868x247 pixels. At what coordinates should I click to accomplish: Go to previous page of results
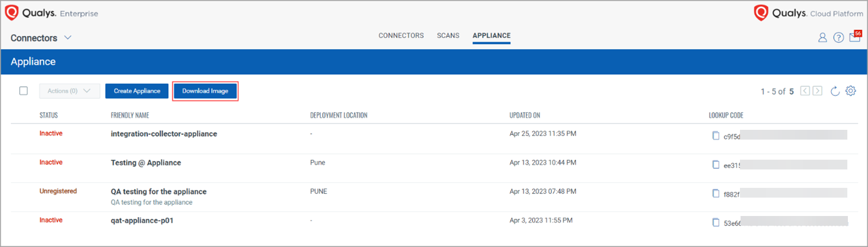click(805, 91)
